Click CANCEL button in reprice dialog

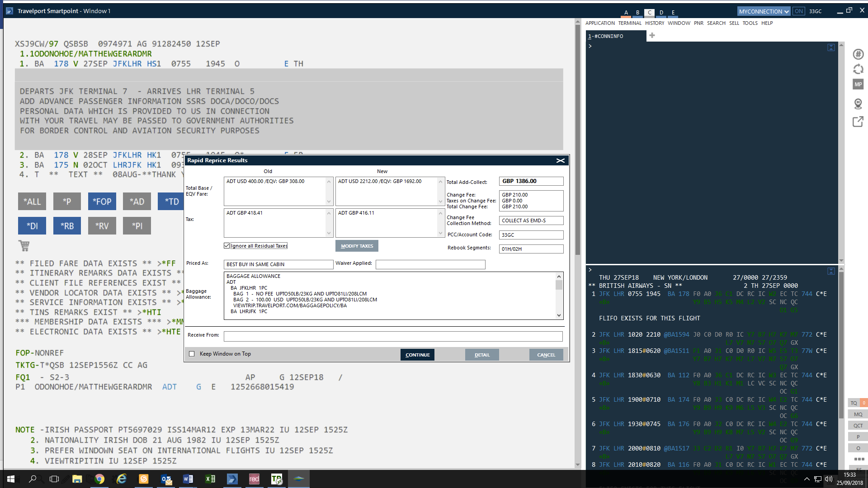[x=546, y=355]
